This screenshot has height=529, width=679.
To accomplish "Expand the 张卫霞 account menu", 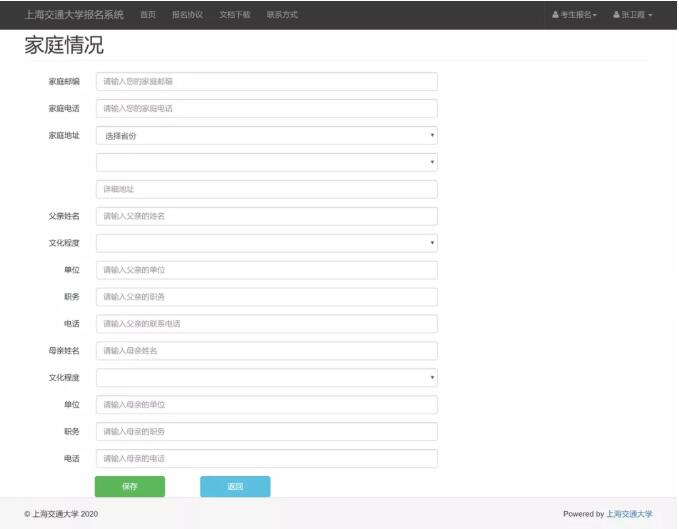I will [x=636, y=15].
